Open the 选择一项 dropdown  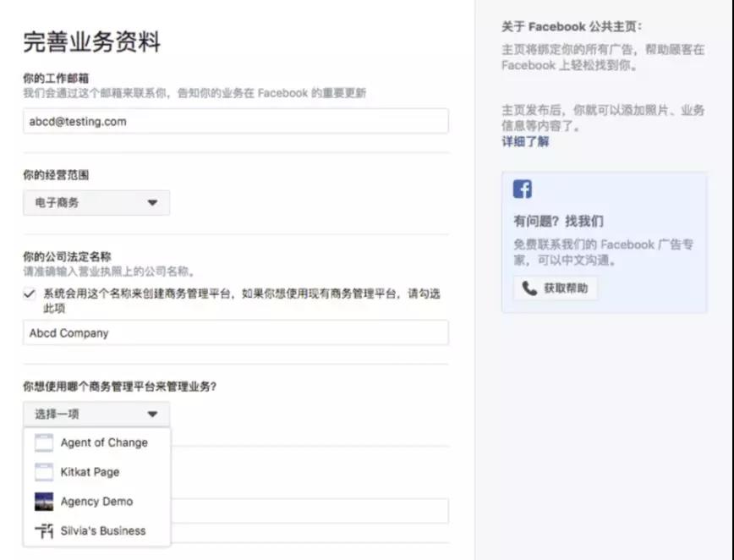coord(96,414)
